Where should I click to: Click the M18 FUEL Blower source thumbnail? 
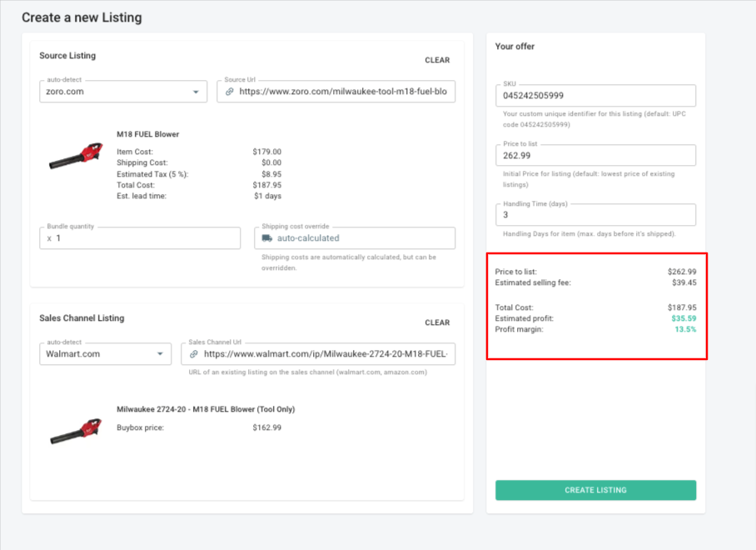tap(76, 157)
